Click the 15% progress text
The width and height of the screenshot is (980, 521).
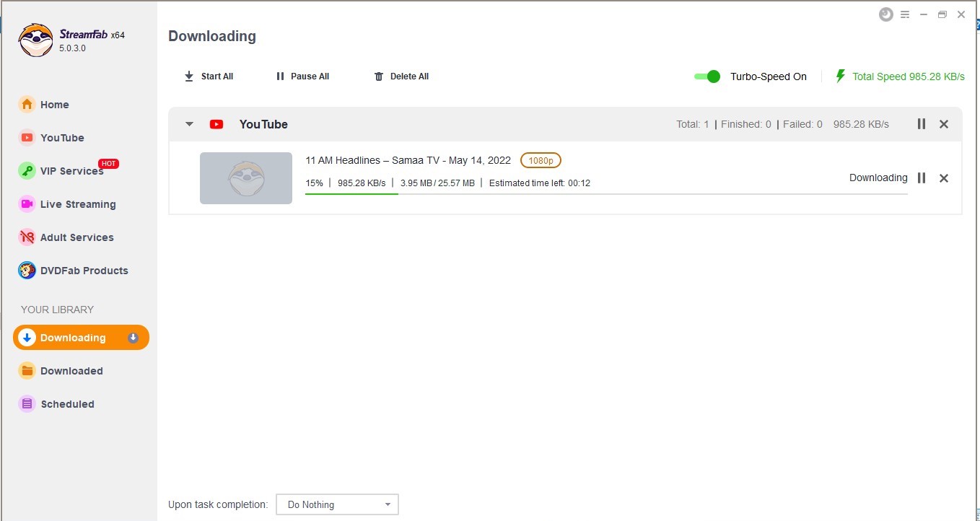(314, 183)
